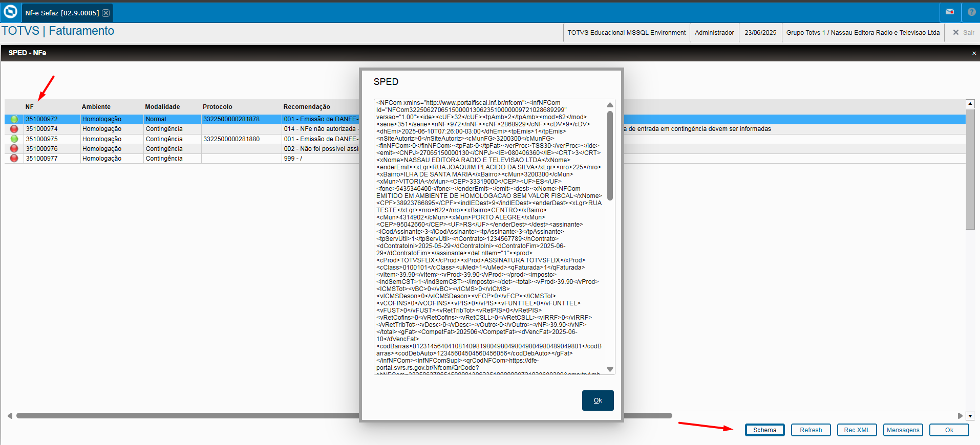
Task: Click the TOTVS logo icon
Action: click(10, 12)
